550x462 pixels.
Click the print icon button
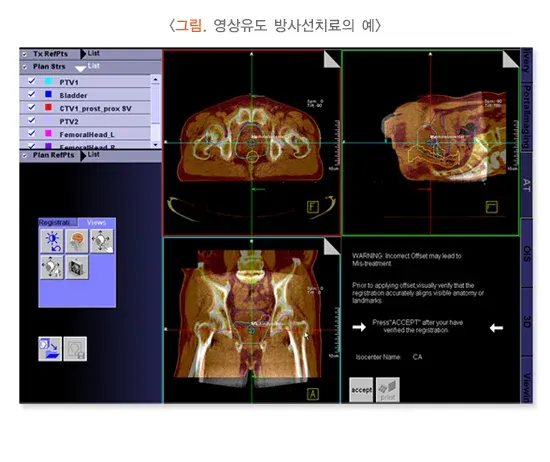tap(388, 390)
